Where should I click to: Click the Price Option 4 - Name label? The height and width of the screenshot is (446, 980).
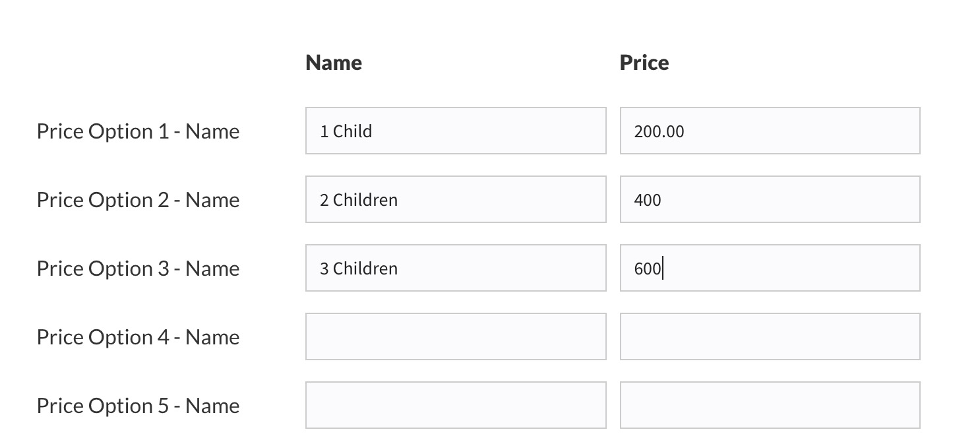(138, 337)
